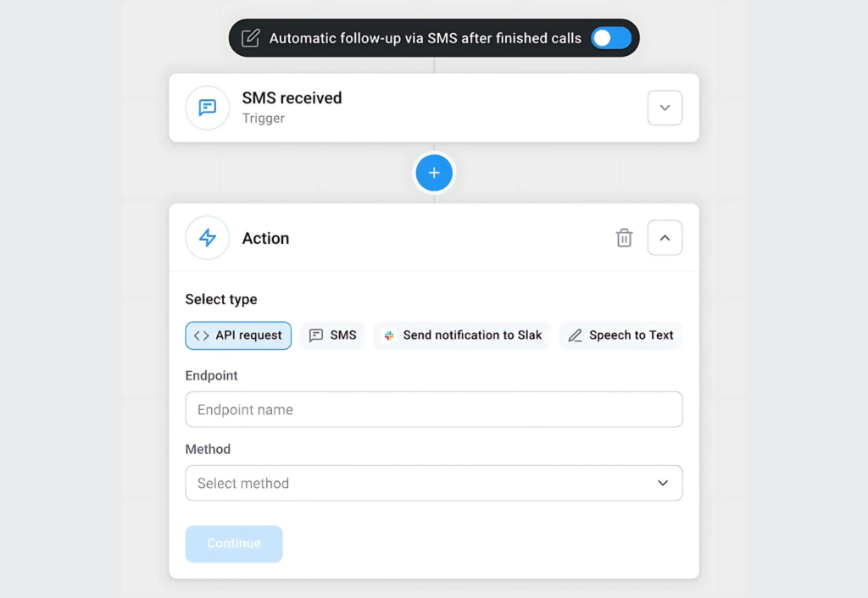Click the edit icon in the dark automation banner
This screenshot has width=868, height=598.
(250, 37)
